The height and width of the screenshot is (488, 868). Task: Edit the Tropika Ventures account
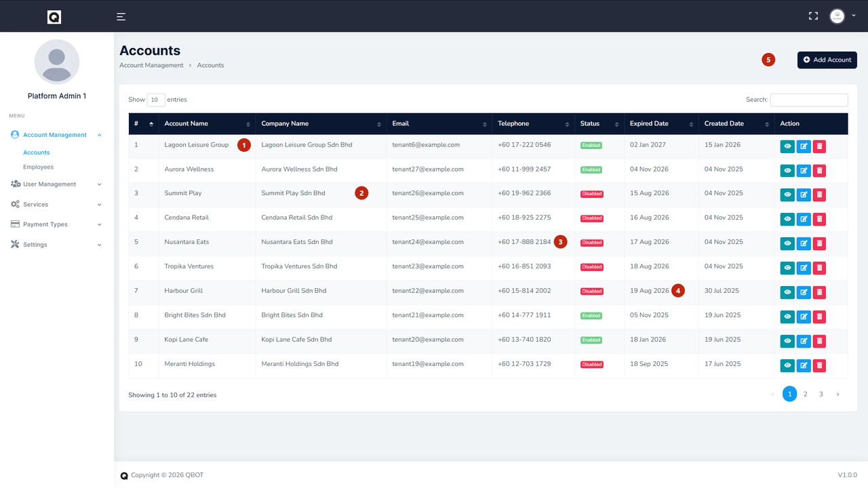click(804, 268)
